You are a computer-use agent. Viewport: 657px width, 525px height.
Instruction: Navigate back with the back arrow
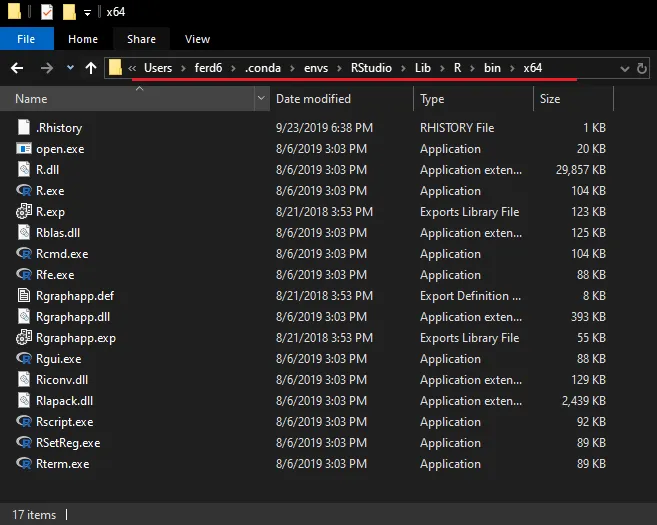pos(16,68)
